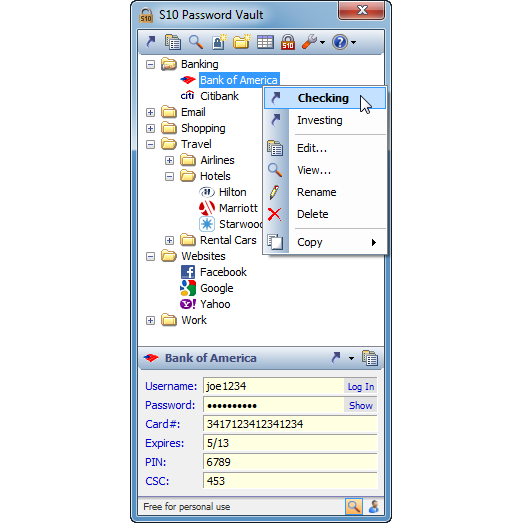This screenshot has height=523, width=523.
Task: Choose View... in the context menu
Action: (325, 170)
